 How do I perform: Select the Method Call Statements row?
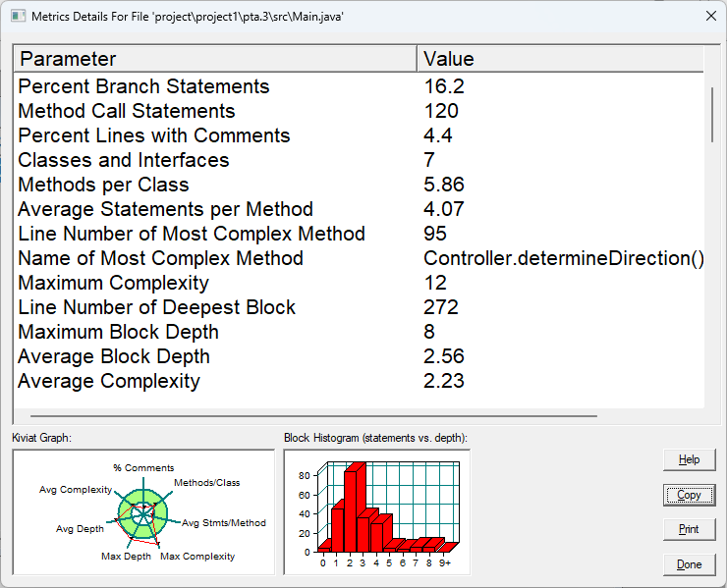pos(359,111)
